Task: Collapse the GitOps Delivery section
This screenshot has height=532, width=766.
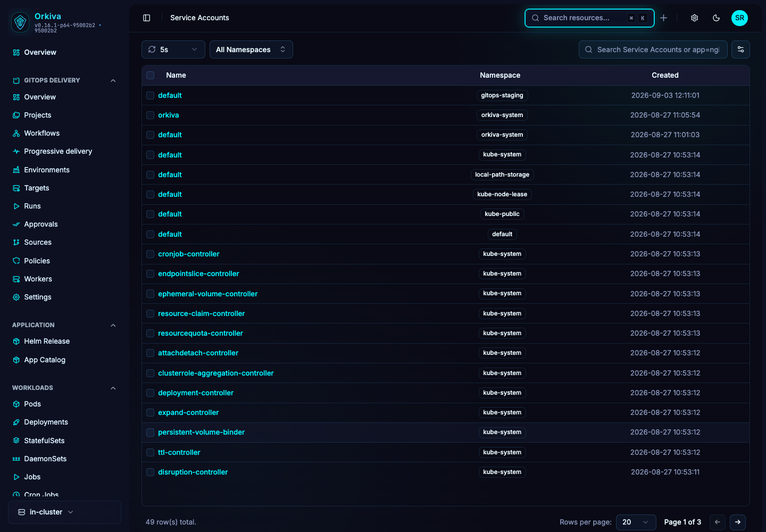Action: click(113, 80)
